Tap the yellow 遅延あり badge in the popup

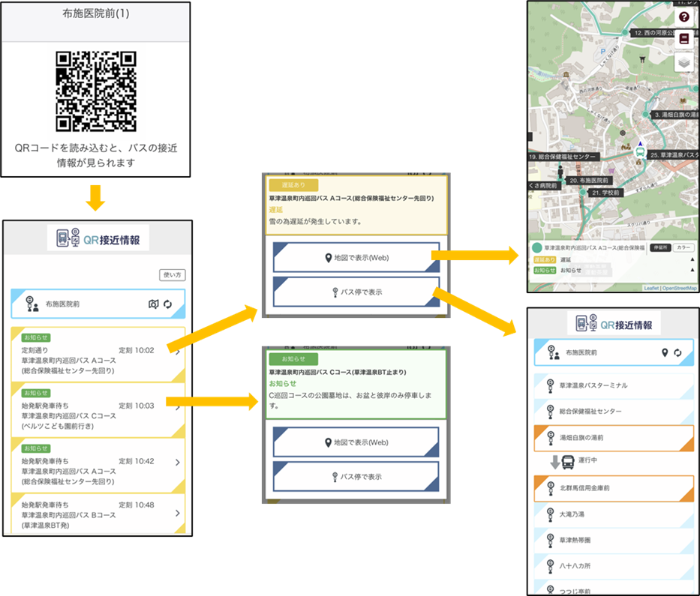tap(293, 184)
